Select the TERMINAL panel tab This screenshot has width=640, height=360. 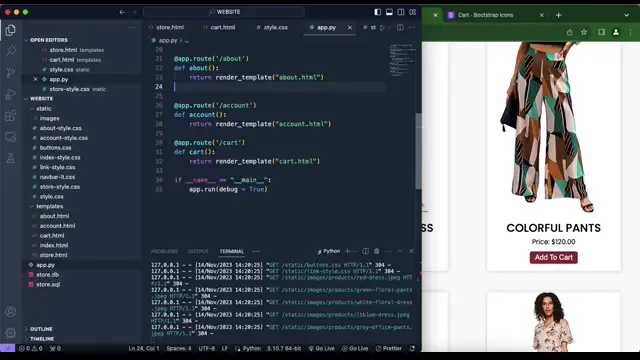(x=231, y=251)
